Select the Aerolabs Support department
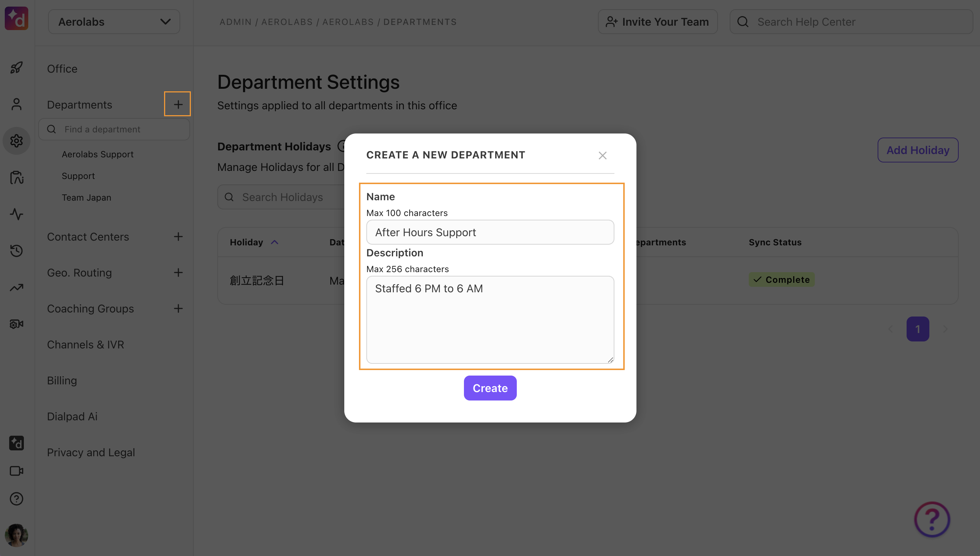The image size is (980, 556). tap(98, 154)
